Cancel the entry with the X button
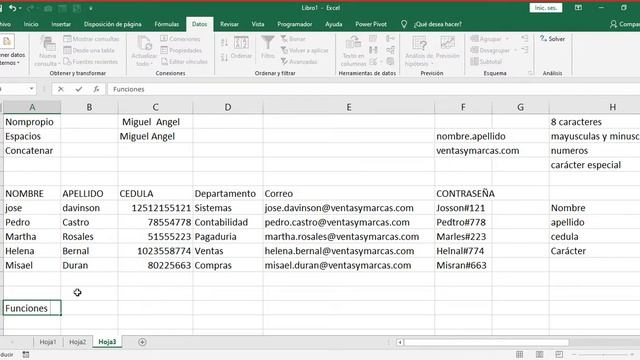 60,89
